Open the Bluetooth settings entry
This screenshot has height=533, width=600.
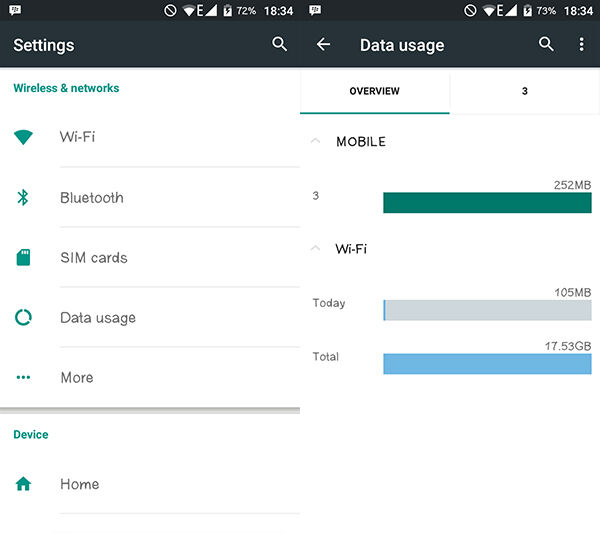tap(150, 197)
